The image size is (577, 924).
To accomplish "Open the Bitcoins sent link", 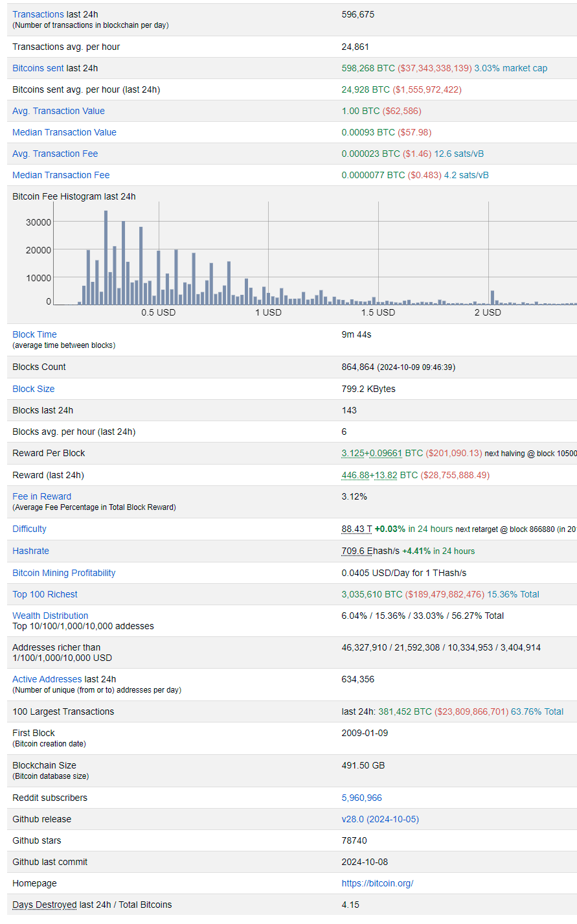I will [x=38, y=68].
